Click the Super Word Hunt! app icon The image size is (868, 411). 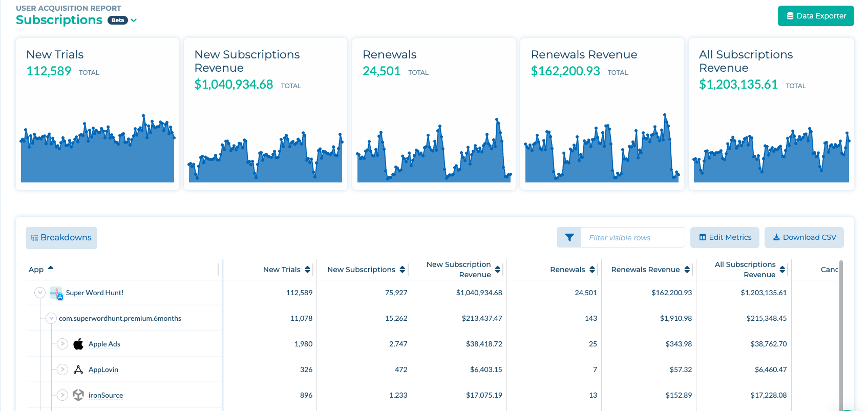point(56,293)
